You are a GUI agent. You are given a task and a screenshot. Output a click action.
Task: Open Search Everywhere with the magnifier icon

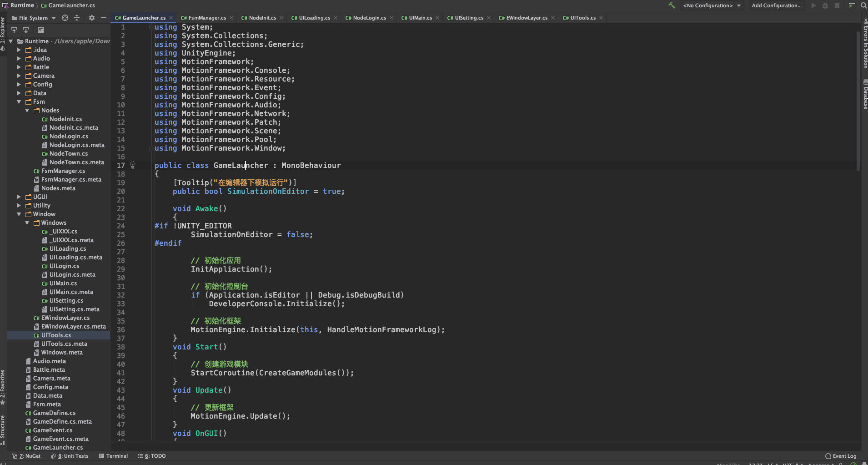coord(863,5)
